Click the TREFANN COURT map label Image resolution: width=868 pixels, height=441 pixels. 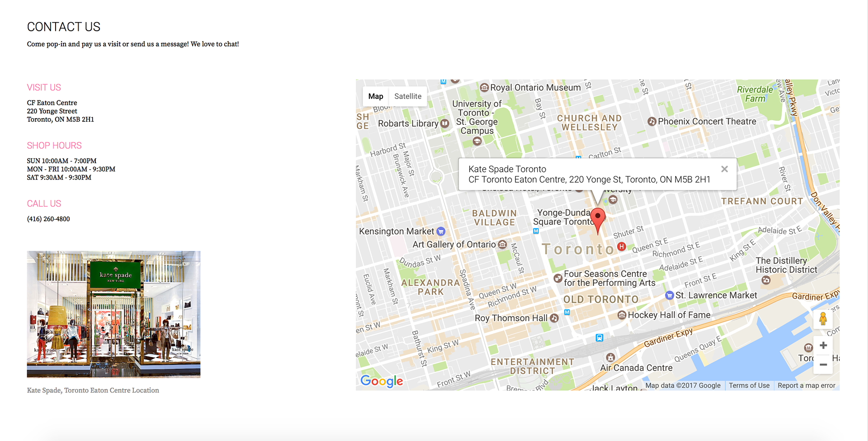762,201
